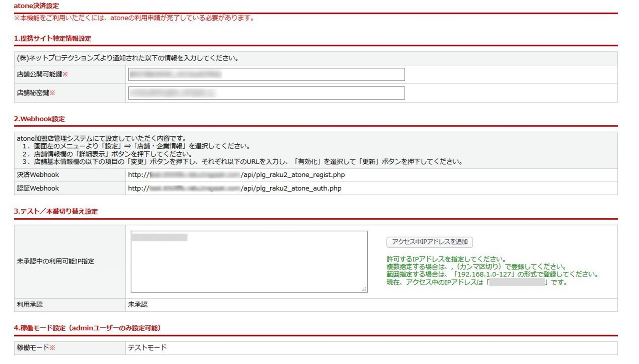Click the 2.Webhook設定 section heading
This screenshot has width=639, height=364.
click(39, 119)
